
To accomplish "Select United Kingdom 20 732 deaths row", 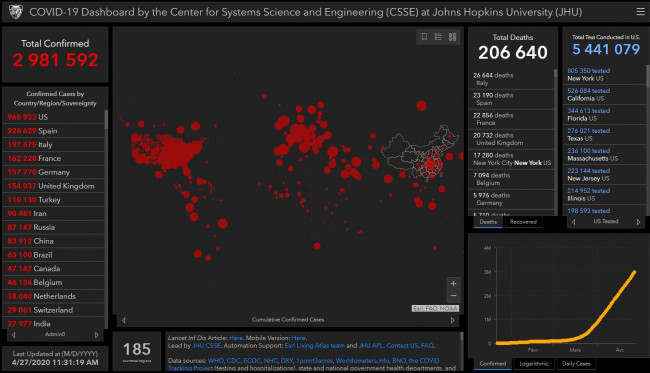I will [x=512, y=139].
